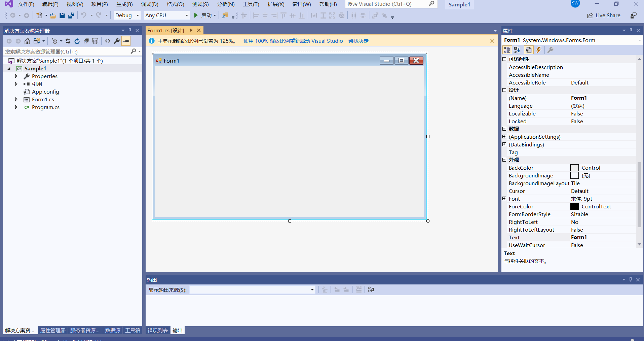Click the New Project toolbar icon
The height and width of the screenshot is (341, 644).
point(39,15)
